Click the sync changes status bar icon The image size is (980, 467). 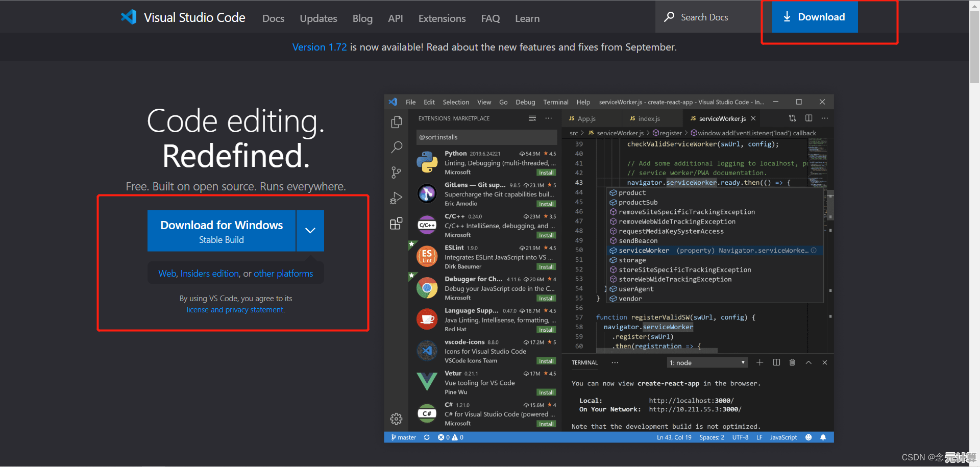(x=427, y=437)
